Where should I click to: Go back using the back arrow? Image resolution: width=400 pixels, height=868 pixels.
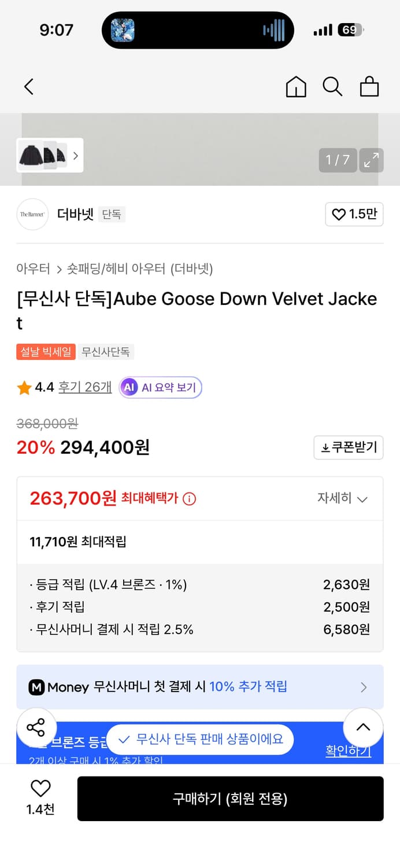point(29,86)
